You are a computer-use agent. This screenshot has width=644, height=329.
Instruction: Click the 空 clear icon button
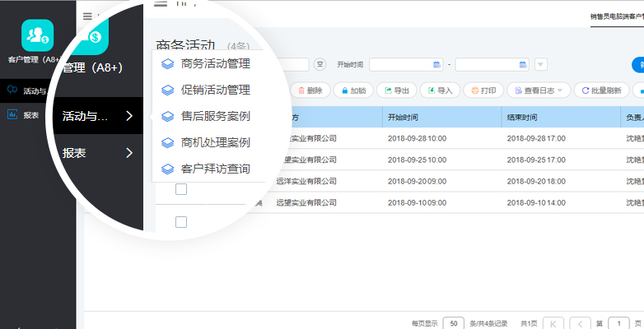(321, 64)
